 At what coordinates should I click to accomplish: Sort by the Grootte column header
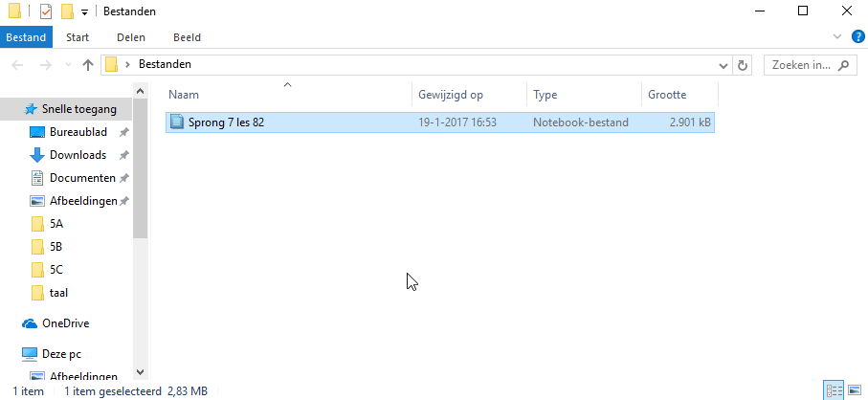(679, 95)
